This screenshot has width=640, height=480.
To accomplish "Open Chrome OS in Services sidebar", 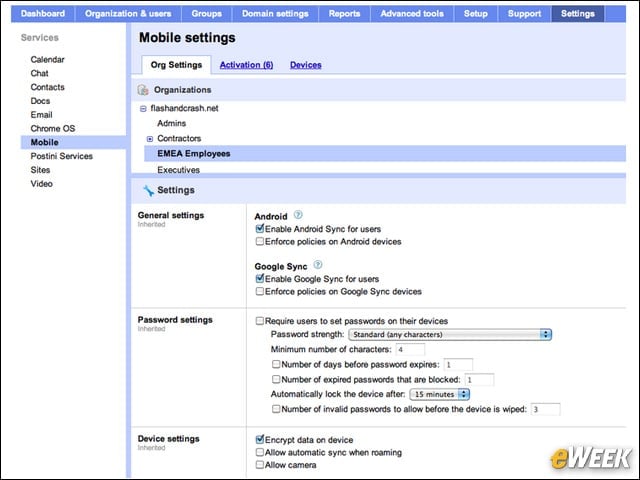I will coord(53,129).
